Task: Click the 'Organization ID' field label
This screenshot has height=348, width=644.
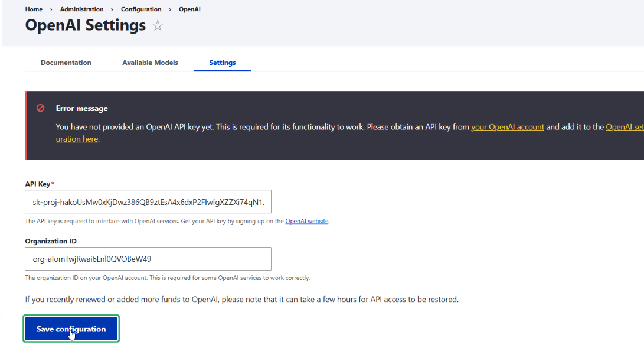Action: click(x=51, y=241)
